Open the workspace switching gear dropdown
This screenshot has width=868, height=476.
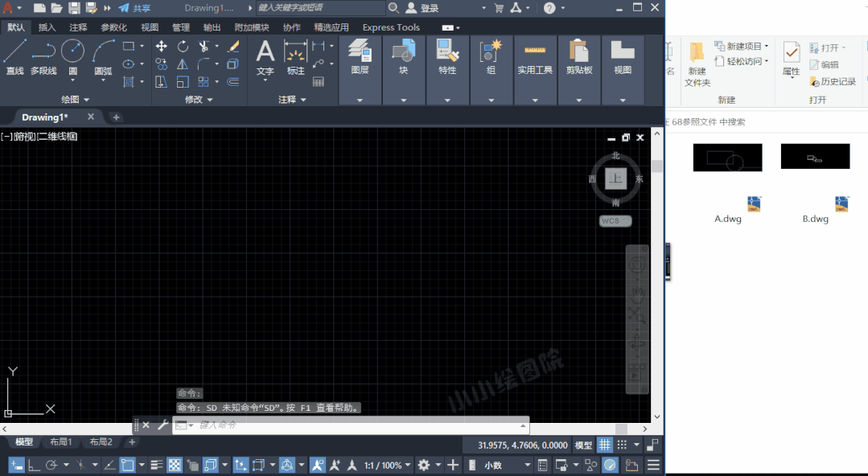click(429, 465)
